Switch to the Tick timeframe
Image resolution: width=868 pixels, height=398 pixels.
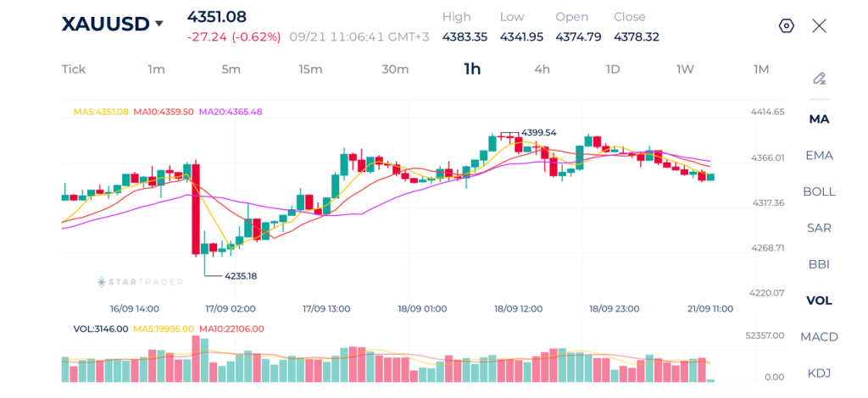point(74,69)
